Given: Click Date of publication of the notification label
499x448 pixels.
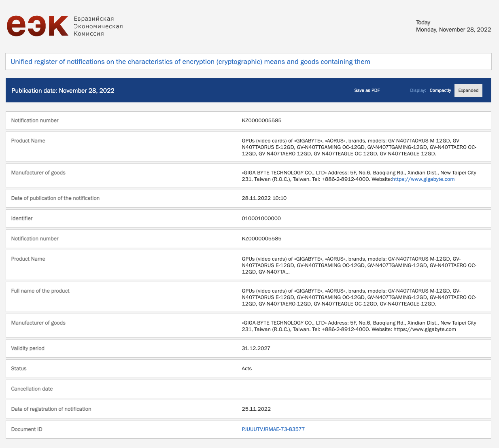Looking at the screenshot, I should tap(55, 198).
